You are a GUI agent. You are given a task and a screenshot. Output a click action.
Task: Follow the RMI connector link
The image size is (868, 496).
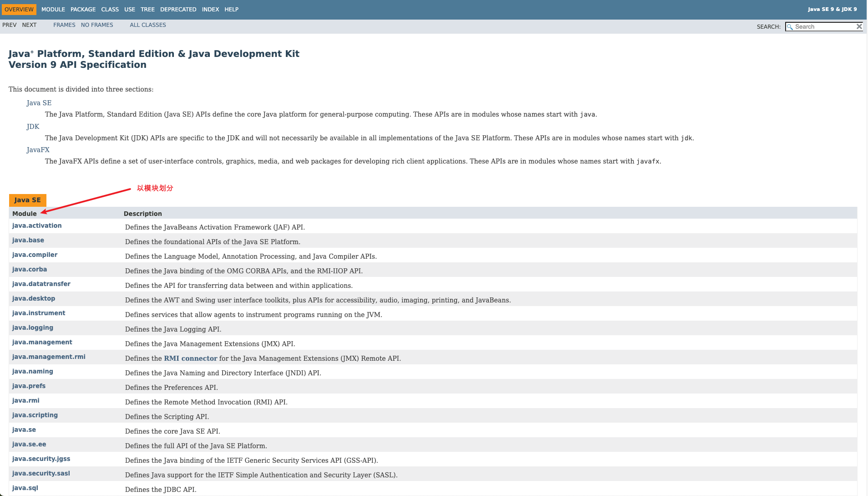click(x=191, y=358)
